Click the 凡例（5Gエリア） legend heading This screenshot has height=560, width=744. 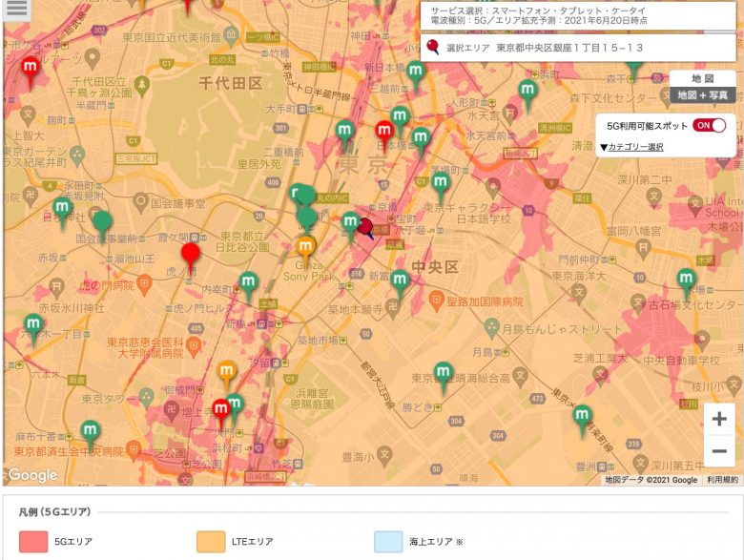(x=54, y=511)
